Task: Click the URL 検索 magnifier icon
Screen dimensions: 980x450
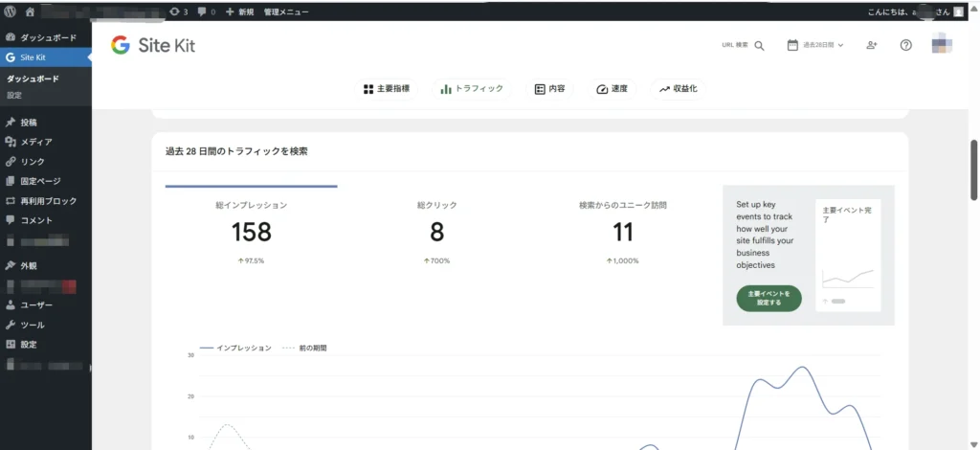Action: (759, 46)
